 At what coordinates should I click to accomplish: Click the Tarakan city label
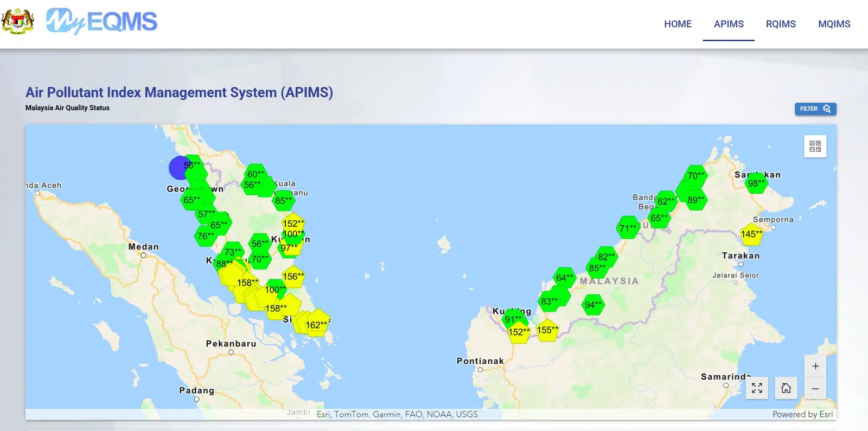tap(741, 256)
